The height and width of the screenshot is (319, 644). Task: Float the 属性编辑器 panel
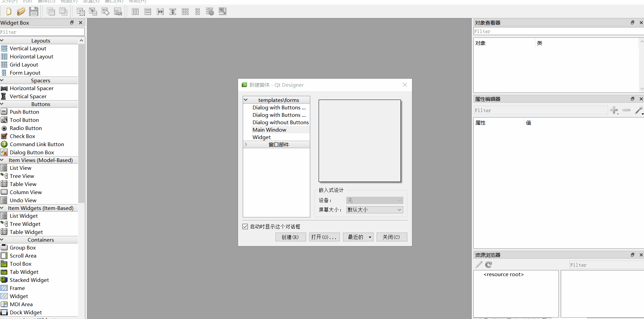coord(633,99)
